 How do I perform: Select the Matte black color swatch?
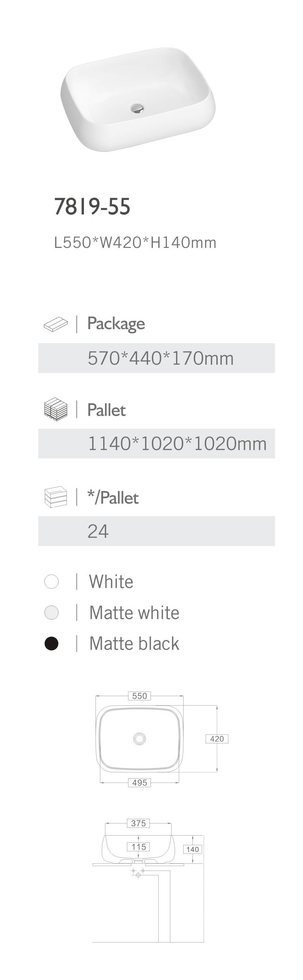pos(51,643)
